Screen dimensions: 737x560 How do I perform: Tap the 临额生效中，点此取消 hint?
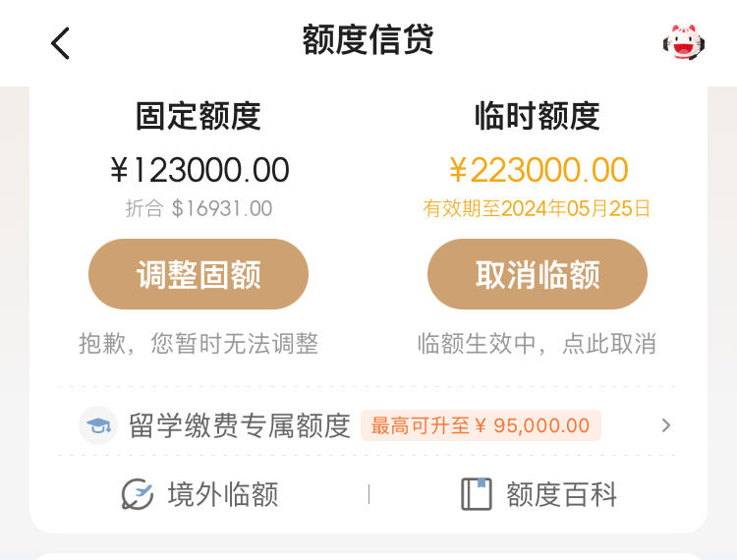tap(537, 344)
